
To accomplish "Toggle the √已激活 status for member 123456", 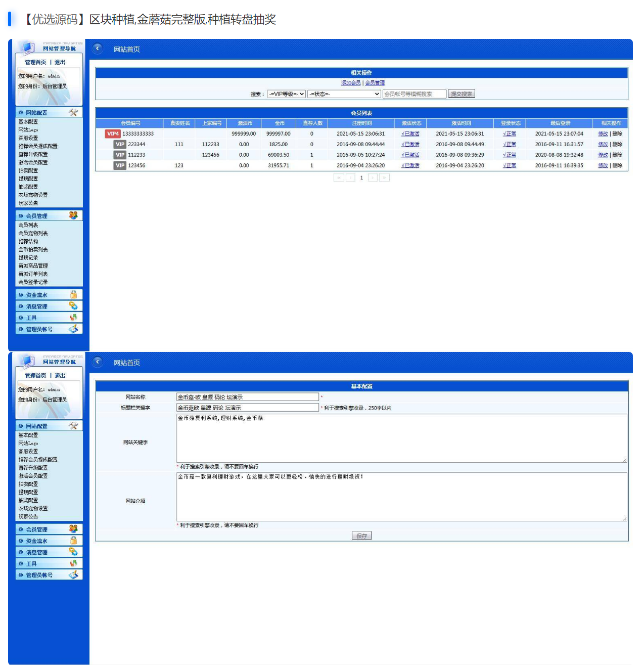I will tap(410, 166).
